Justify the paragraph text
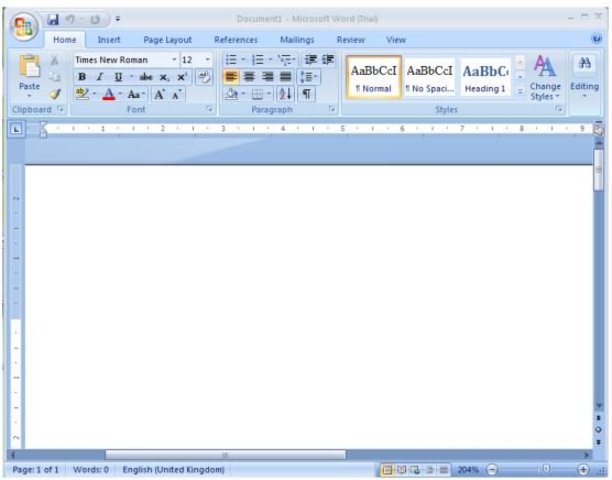 click(x=286, y=76)
